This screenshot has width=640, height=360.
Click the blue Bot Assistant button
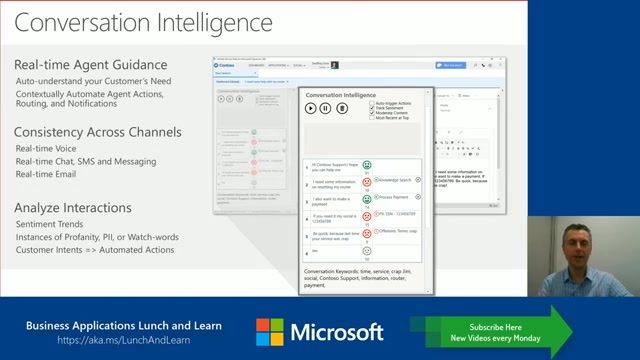[x=451, y=65]
